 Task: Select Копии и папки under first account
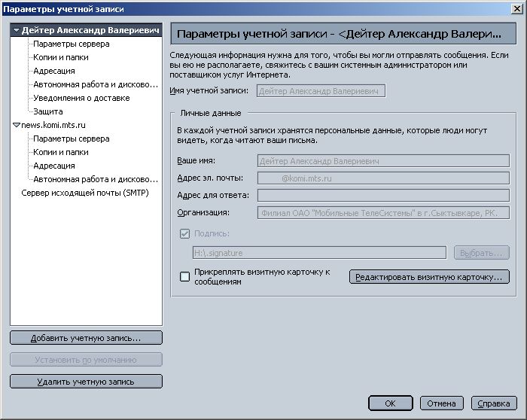pos(60,57)
